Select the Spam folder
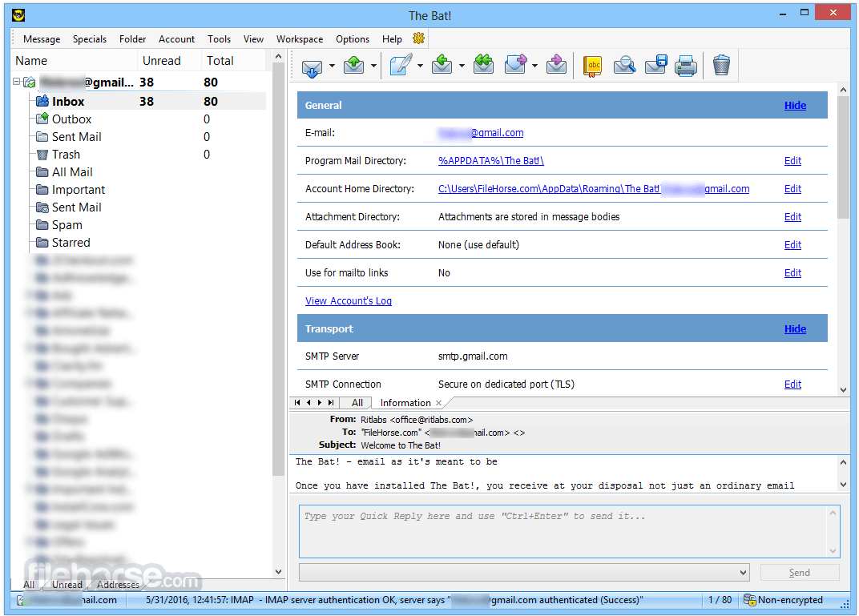Viewport: 859px width, 616px height. 67,225
